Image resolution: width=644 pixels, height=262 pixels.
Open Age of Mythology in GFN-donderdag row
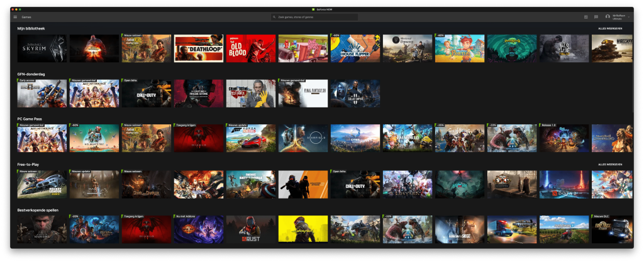point(94,94)
